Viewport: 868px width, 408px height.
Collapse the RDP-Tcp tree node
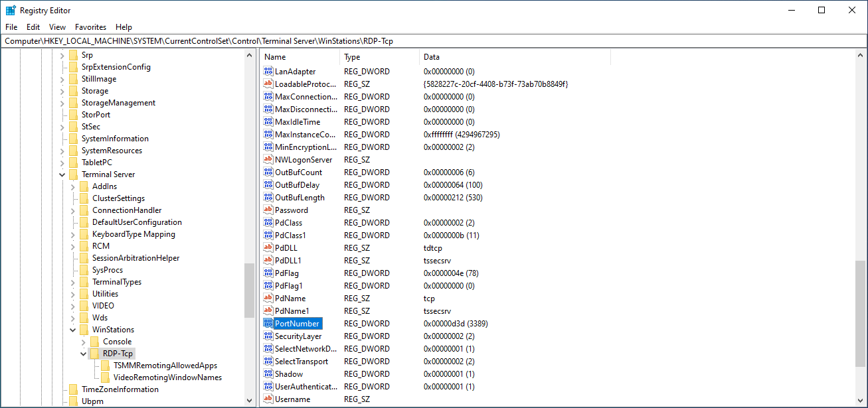(x=83, y=354)
